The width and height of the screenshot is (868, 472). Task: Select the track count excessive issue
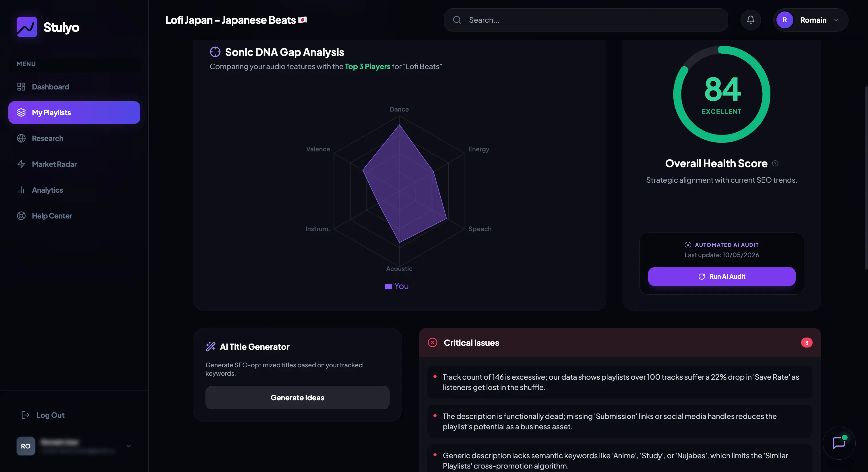(620, 382)
